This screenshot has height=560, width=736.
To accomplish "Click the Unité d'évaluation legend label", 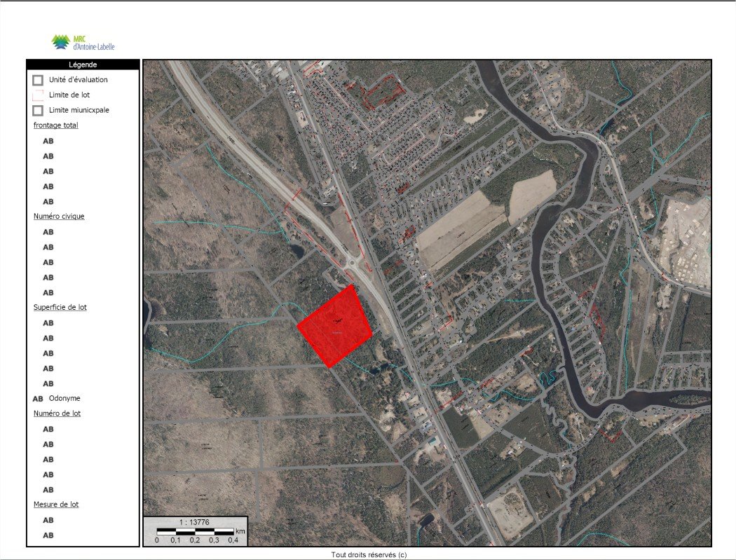I will point(78,80).
